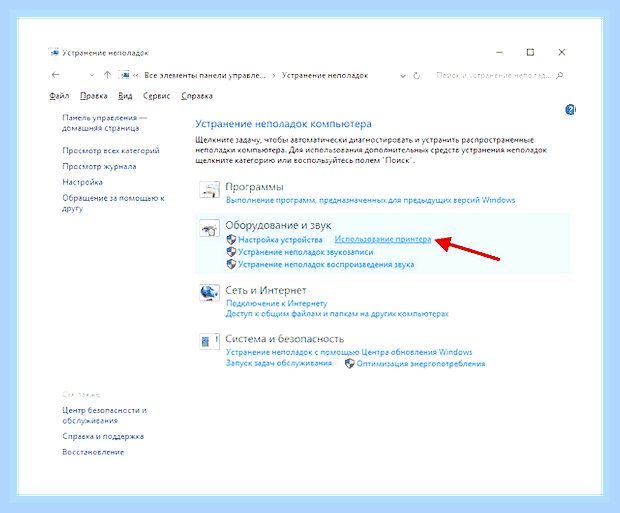Click the troubleshooting search field

tap(493, 75)
